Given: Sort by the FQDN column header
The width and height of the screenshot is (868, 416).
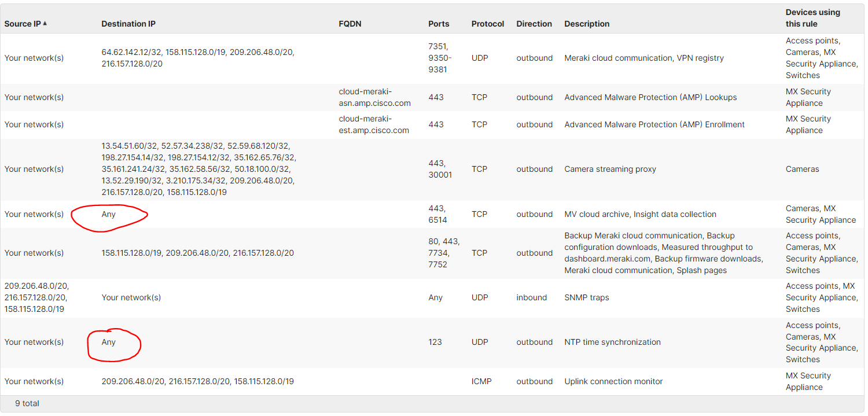Looking at the screenshot, I should [350, 24].
